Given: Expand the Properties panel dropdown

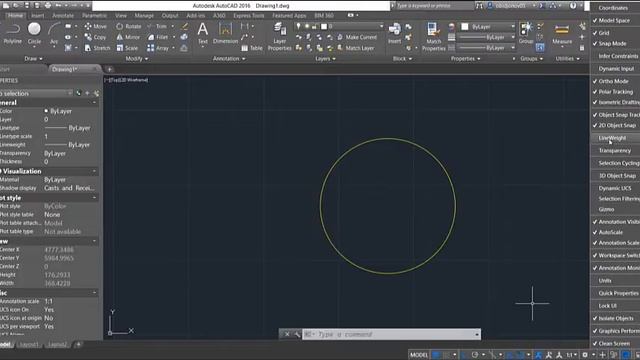Looking at the screenshot, I should point(465,59).
